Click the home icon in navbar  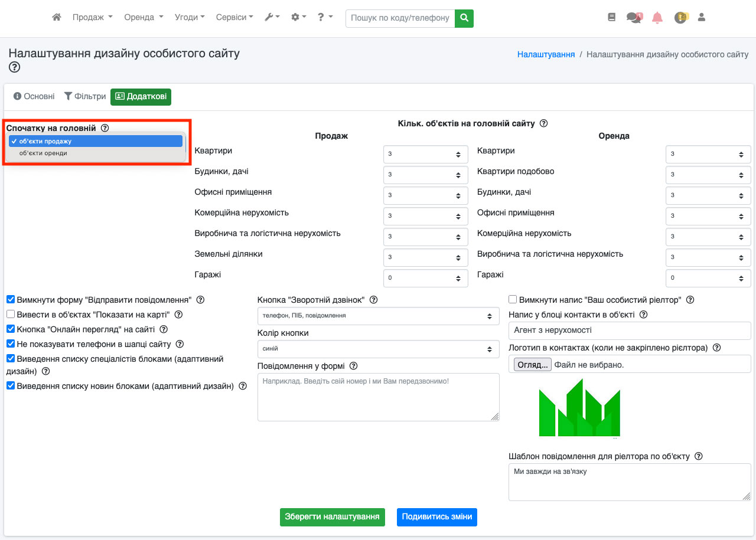[x=57, y=18]
